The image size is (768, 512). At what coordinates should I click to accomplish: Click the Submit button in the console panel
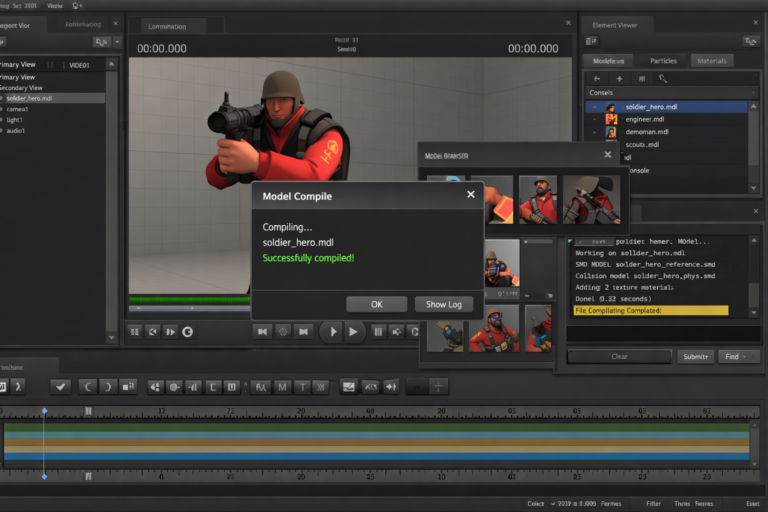pos(696,357)
